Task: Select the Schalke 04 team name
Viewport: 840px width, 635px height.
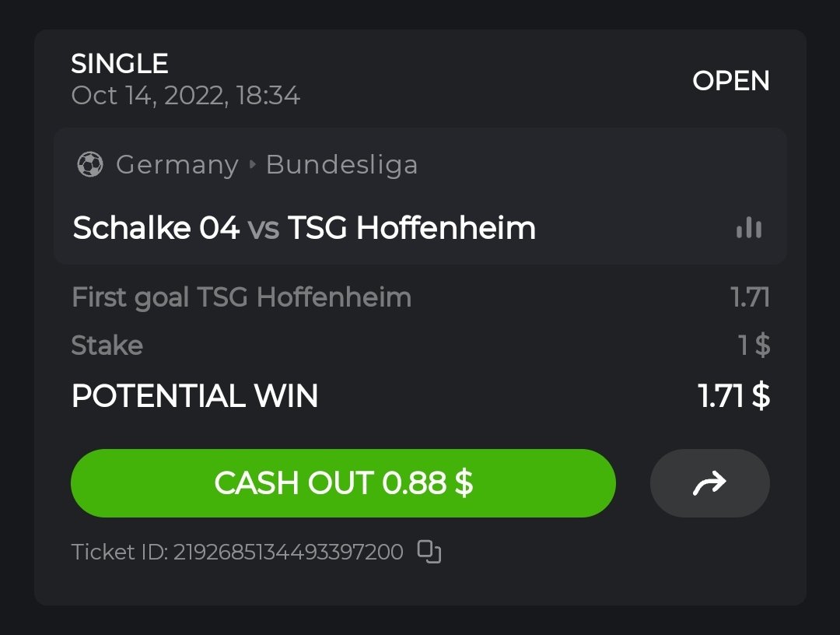Action: [x=156, y=228]
